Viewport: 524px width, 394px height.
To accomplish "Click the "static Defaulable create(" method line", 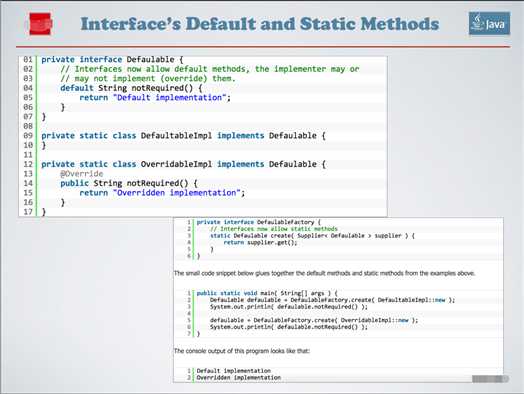I will [312, 236].
